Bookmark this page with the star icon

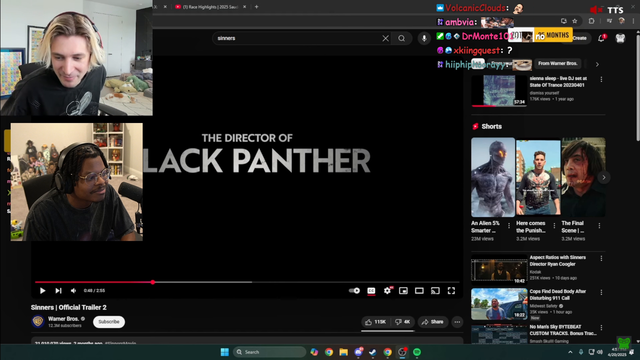pyautogui.click(x=575, y=21)
